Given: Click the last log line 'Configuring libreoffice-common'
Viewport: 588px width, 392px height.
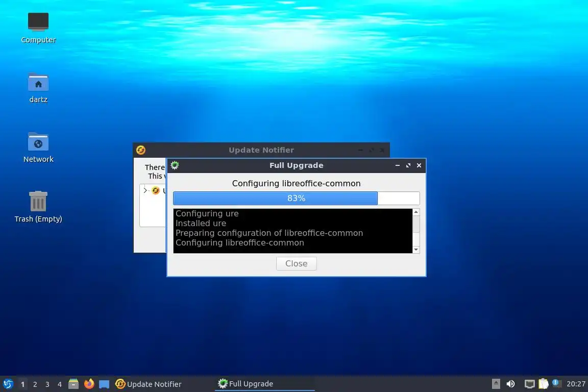Looking at the screenshot, I should 240,242.
